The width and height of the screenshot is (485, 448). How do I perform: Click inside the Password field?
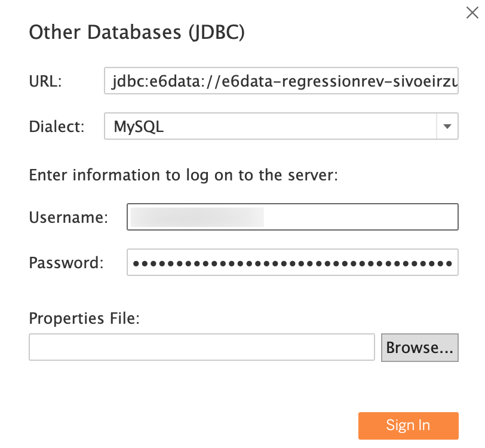292,262
